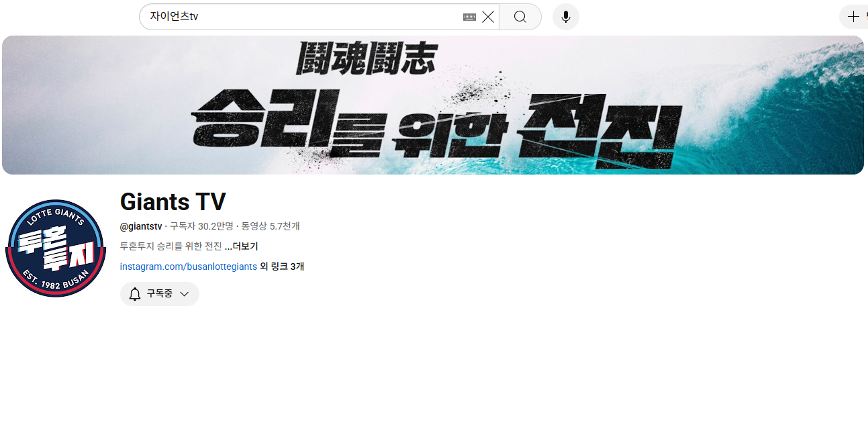
Task: Click the 구독자 30.2만명 subscriber count
Action: coord(201,226)
